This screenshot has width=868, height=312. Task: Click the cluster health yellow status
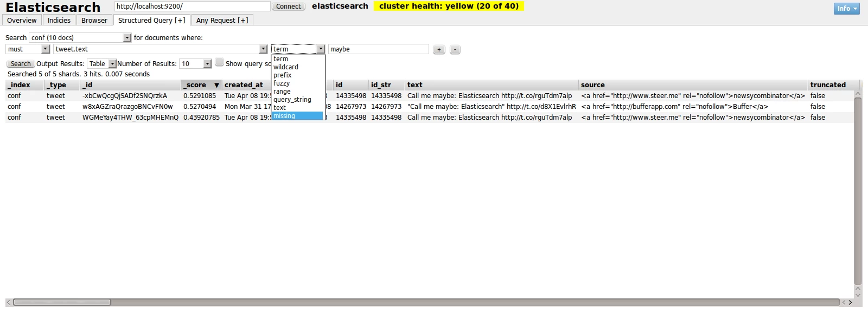click(x=449, y=6)
